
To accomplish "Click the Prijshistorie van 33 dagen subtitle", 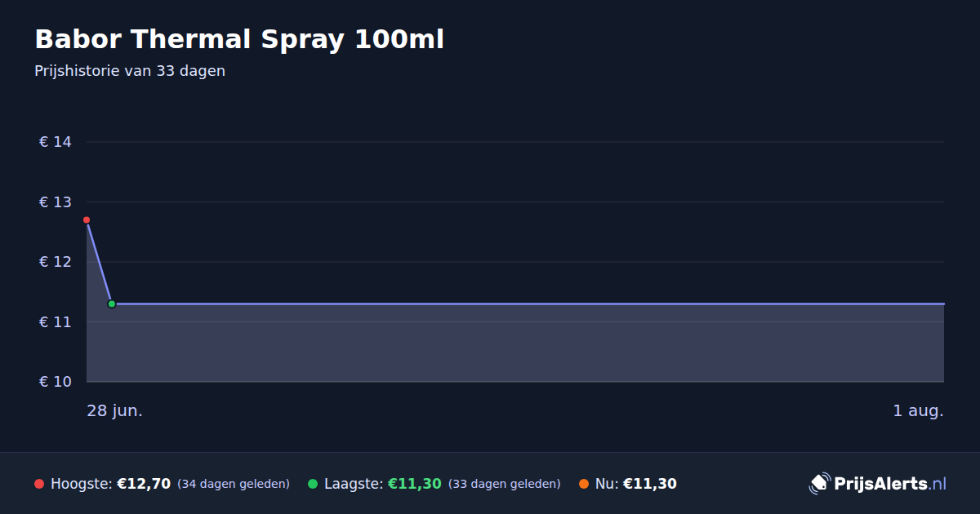I will point(130,71).
